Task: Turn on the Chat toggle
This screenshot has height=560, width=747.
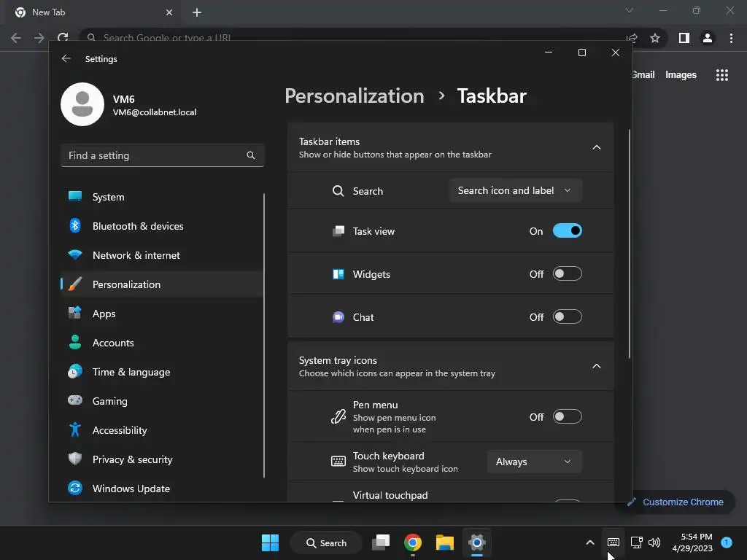Action: click(567, 316)
